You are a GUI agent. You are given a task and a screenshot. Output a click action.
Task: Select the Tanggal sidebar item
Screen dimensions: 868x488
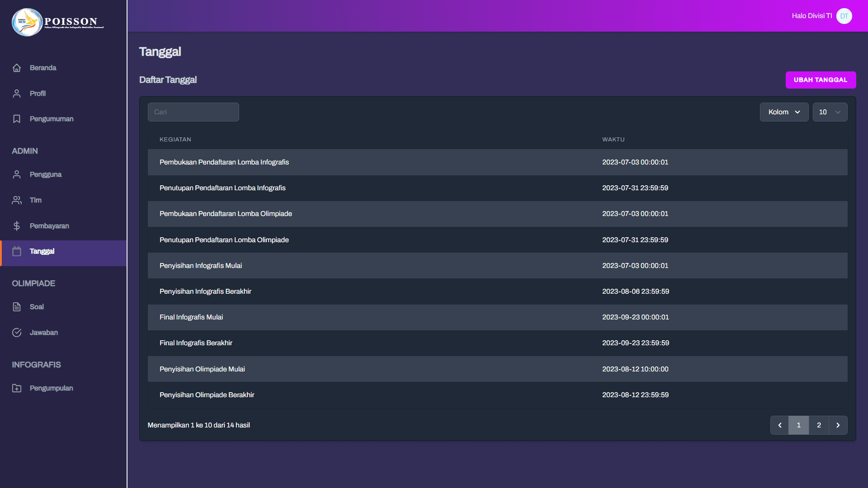[42, 251]
